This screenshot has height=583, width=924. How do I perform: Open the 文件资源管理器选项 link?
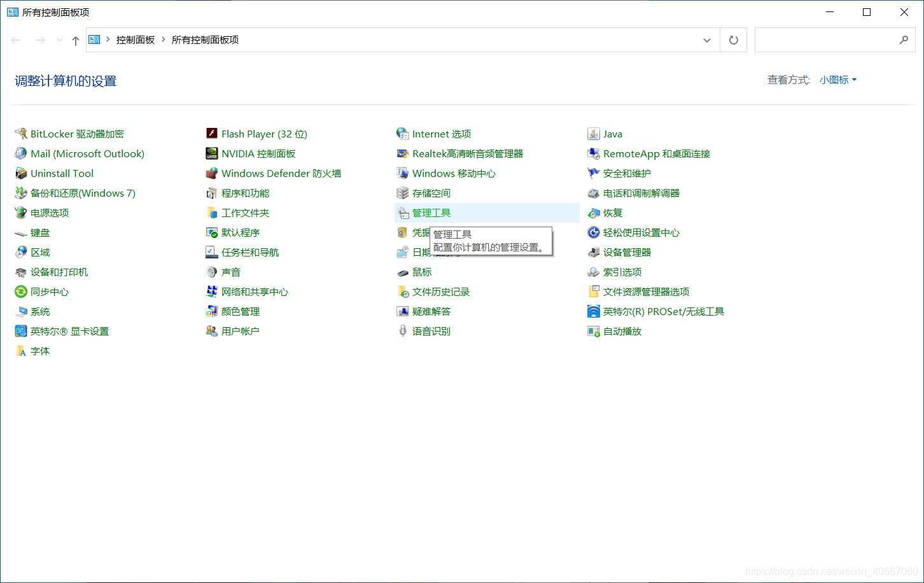coord(646,291)
